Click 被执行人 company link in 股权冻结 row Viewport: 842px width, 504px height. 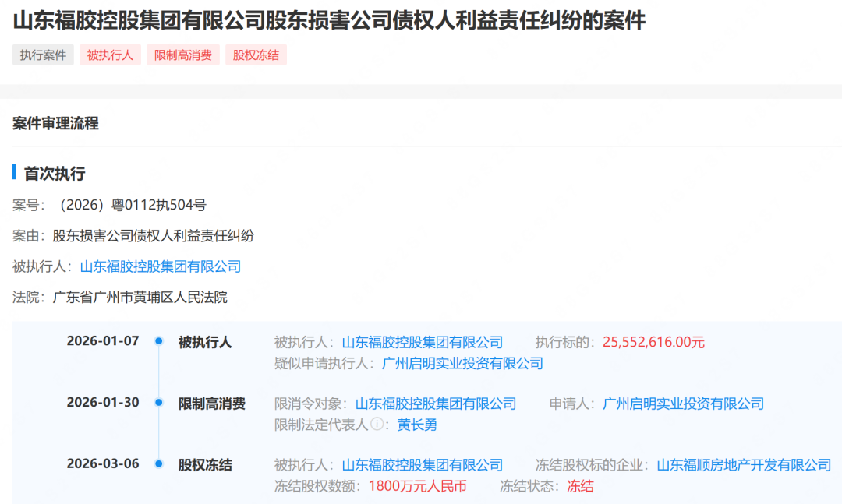[423, 463]
